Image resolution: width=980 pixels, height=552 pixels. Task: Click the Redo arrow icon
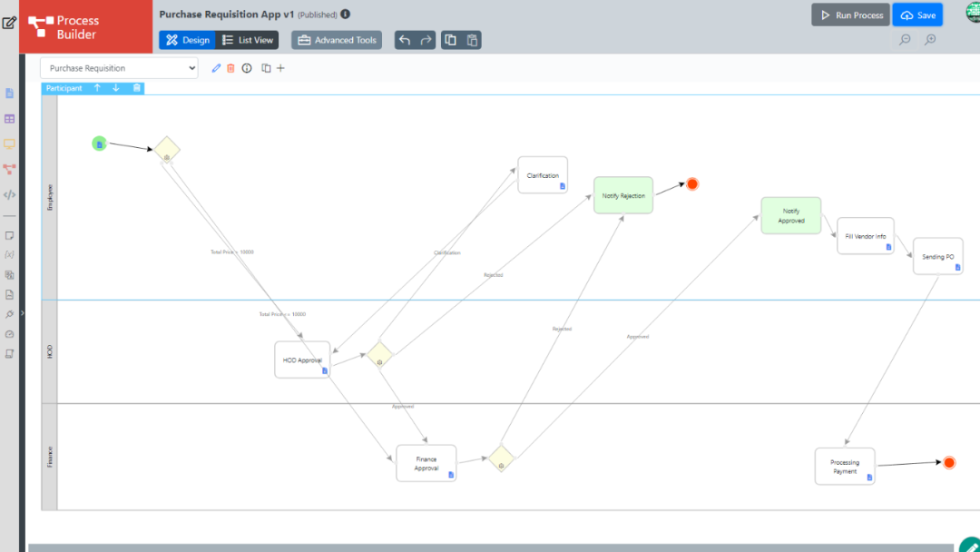point(426,40)
